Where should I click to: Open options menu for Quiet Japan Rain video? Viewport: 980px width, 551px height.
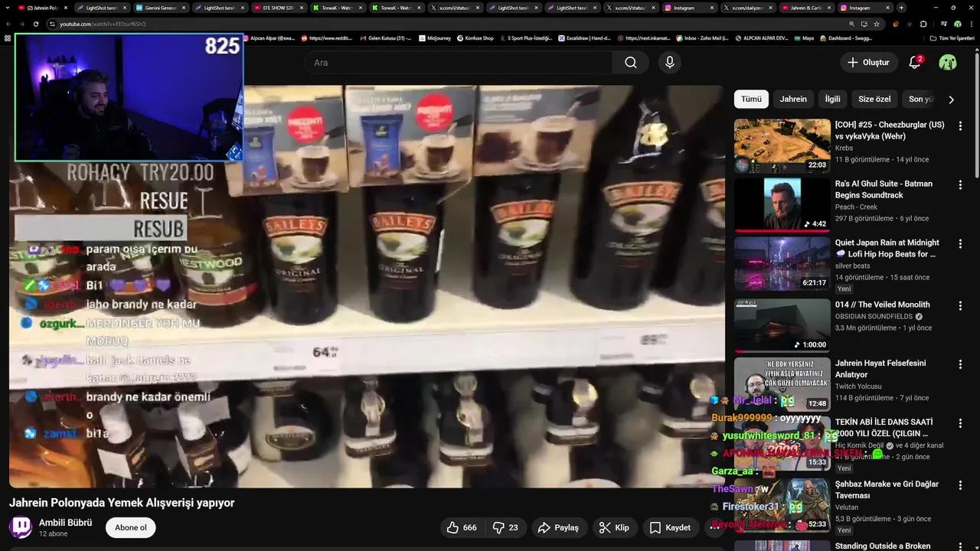[x=960, y=243]
